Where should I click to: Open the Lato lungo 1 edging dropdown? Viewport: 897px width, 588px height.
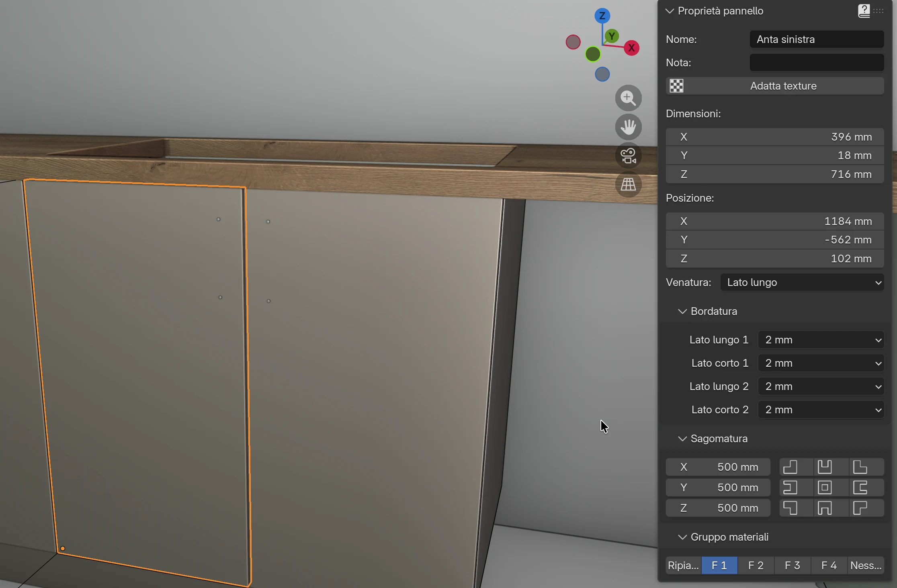[x=821, y=340]
